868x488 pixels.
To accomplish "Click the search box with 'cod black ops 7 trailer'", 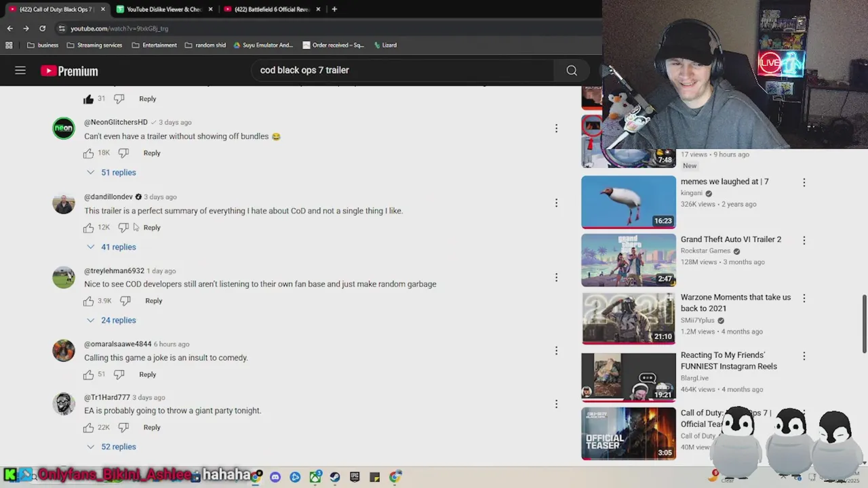I will click(403, 70).
